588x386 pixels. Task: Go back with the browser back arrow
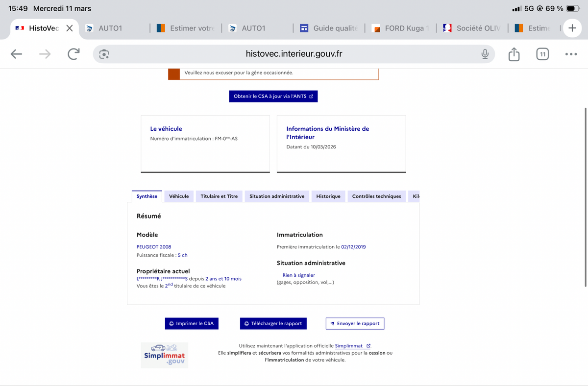[17, 54]
